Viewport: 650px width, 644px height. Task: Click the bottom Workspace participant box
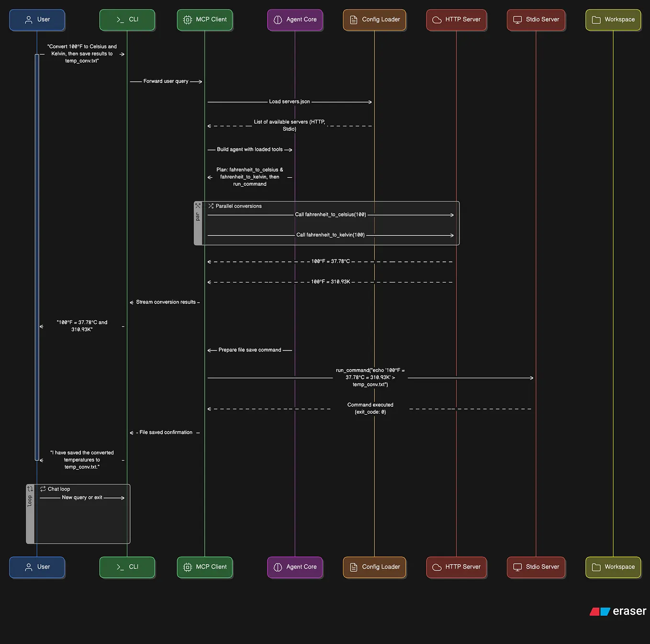click(613, 567)
